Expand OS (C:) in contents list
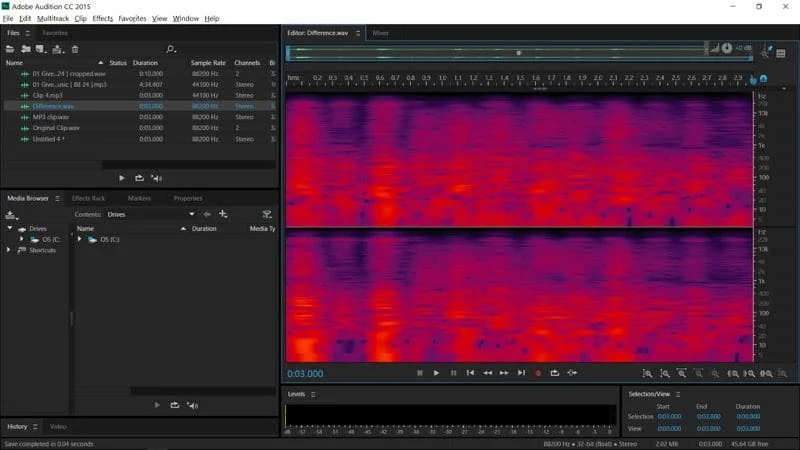Viewport: 800px width, 450px height. [x=80, y=239]
